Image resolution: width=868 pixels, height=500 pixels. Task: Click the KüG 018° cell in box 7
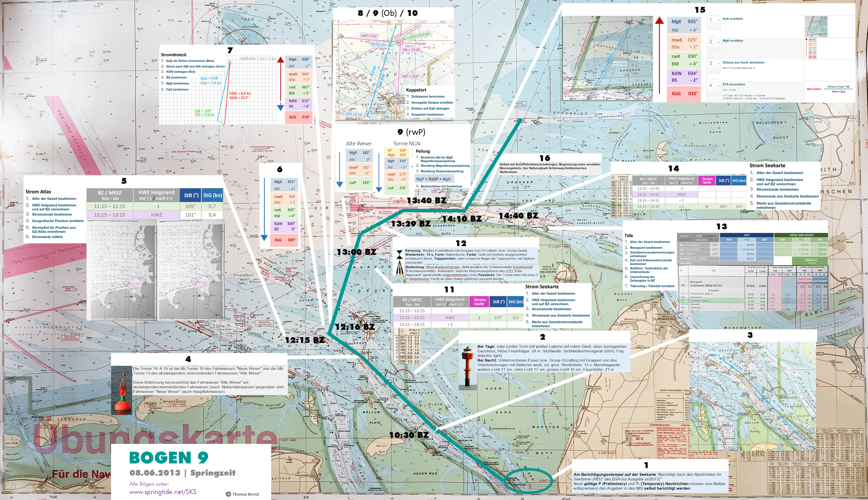(299, 117)
